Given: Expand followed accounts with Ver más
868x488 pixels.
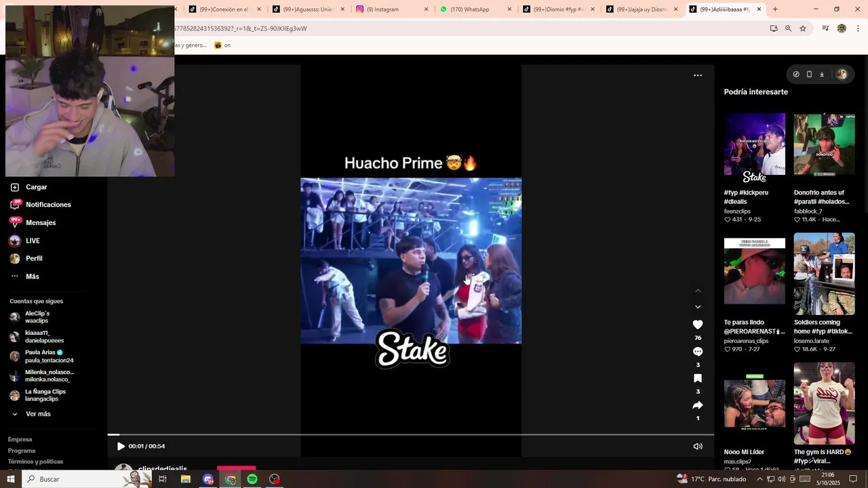Looking at the screenshot, I should [x=31, y=414].
